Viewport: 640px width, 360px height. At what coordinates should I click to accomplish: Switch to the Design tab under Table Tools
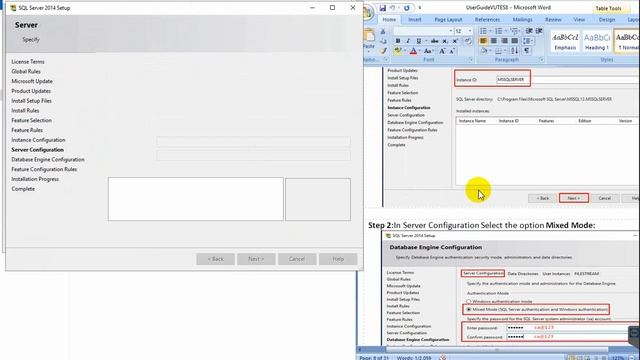(607, 20)
